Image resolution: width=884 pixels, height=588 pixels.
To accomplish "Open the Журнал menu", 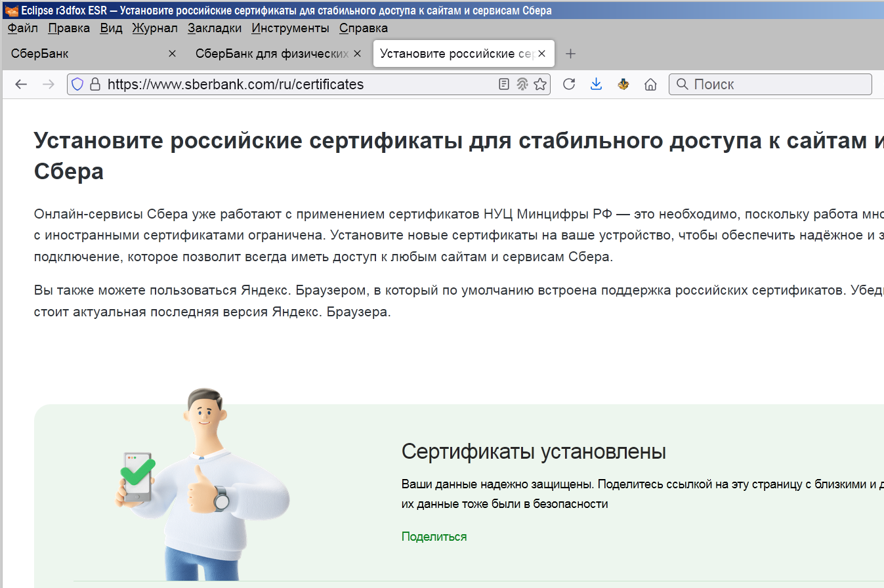I will tap(155, 28).
